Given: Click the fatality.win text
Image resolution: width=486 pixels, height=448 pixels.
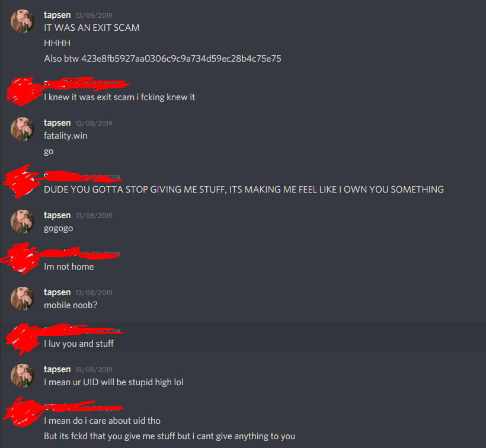Looking at the screenshot, I should 65,136.
